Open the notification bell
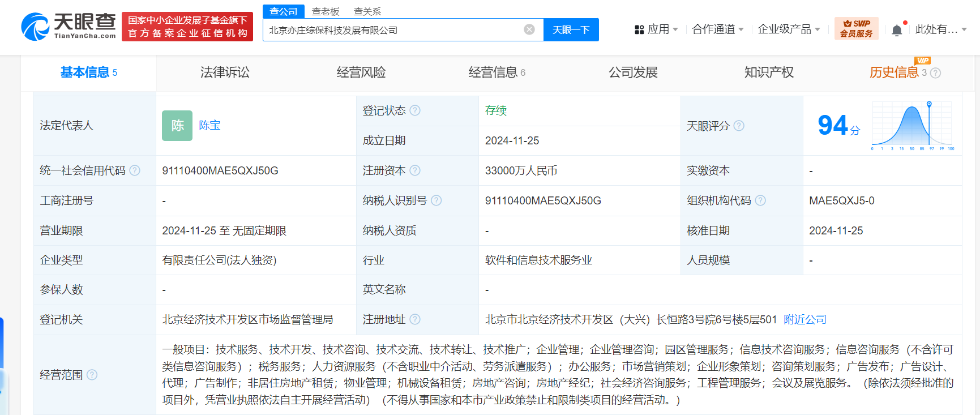The image size is (980, 415). pos(897,30)
